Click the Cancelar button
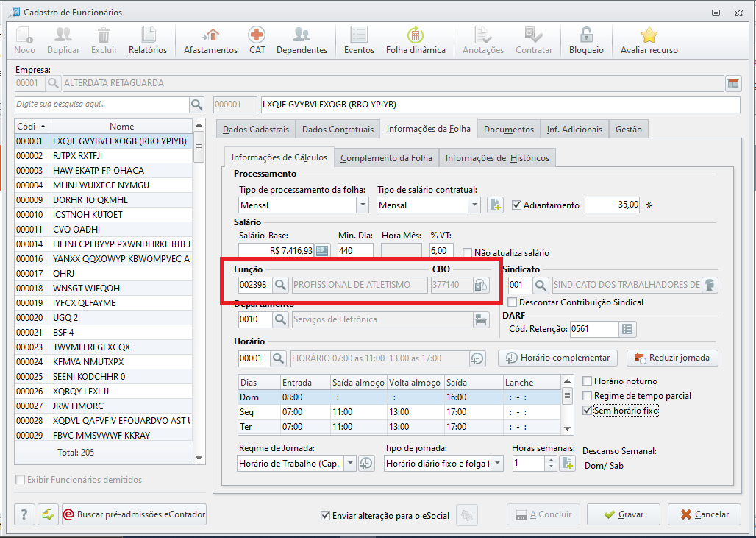 coord(705,515)
